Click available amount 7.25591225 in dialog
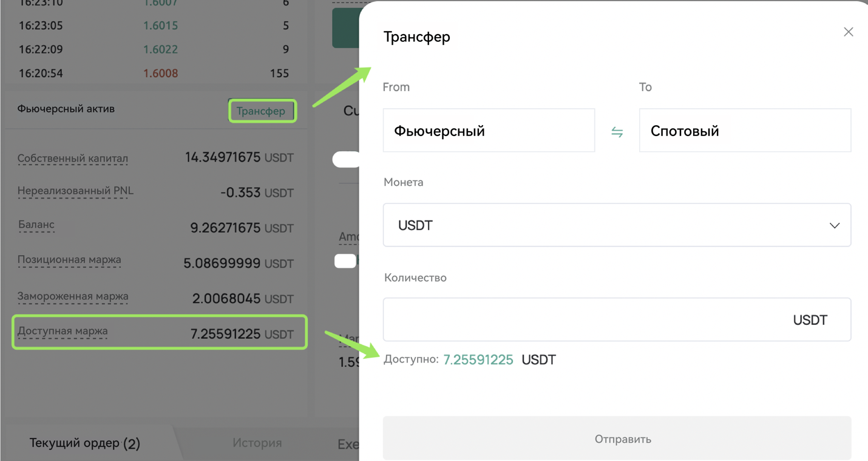 (x=478, y=360)
